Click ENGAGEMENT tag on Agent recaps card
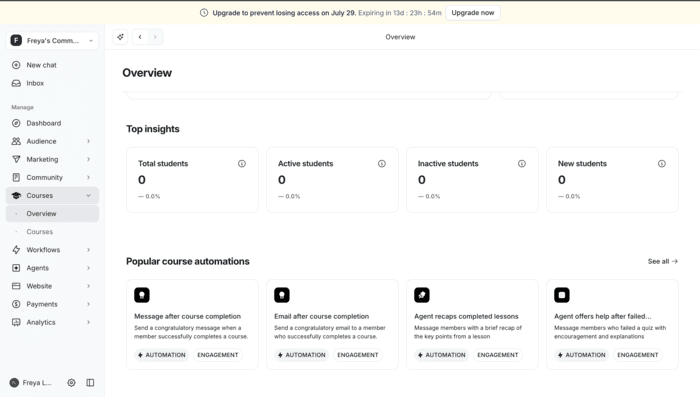Viewport: 700px width, 397px height. (498, 355)
